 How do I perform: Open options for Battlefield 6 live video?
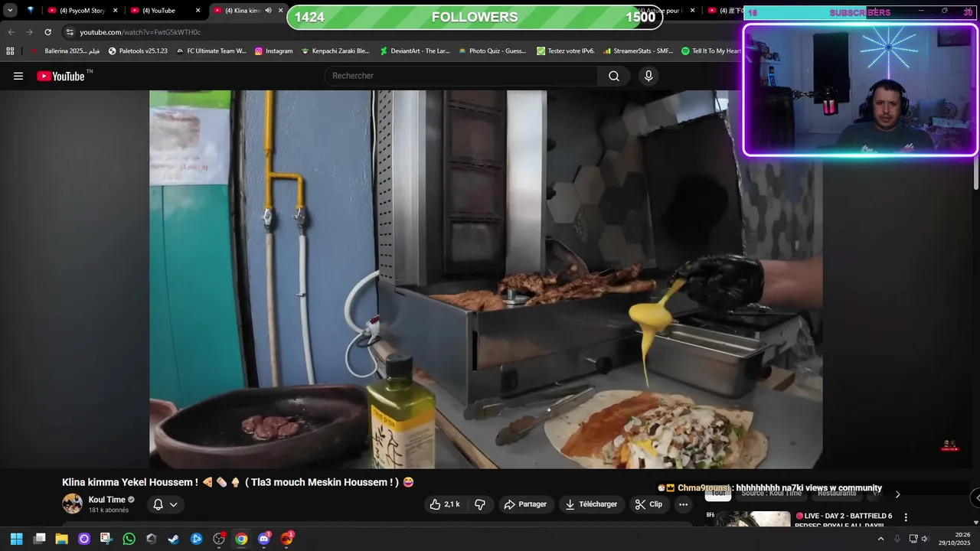pyautogui.click(x=906, y=517)
